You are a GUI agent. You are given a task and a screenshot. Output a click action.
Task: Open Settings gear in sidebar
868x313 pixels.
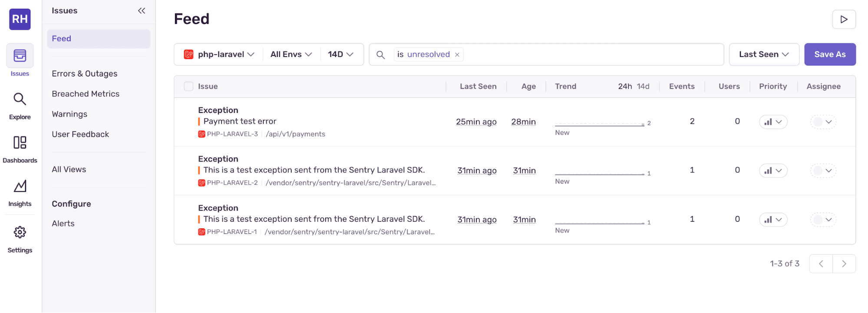(x=20, y=239)
